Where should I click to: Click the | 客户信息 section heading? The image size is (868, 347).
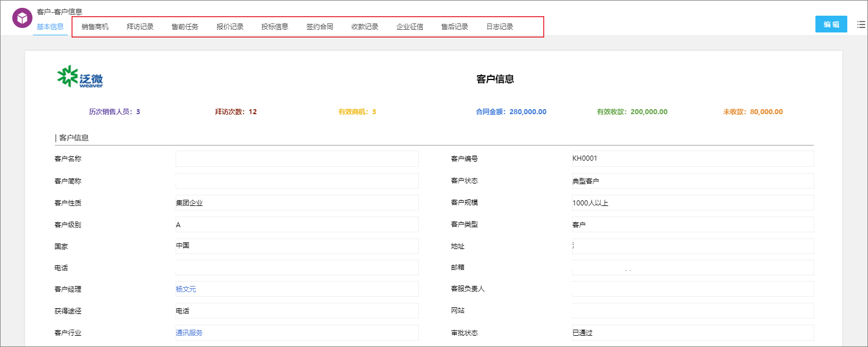[72, 138]
